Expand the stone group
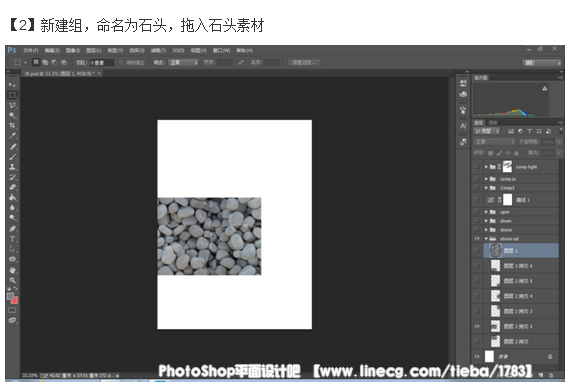 [486, 230]
